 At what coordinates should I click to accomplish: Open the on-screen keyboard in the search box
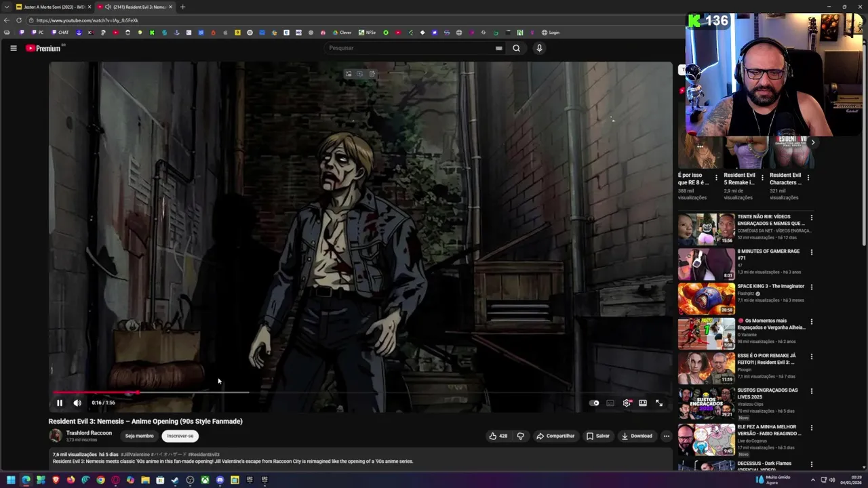coord(498,48)
